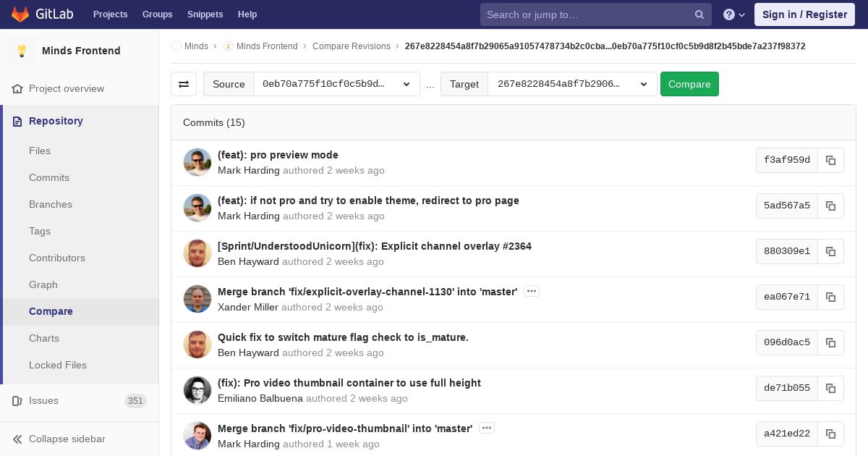Open the '(feat): pro preview mode' commit link

coord(278,155)
